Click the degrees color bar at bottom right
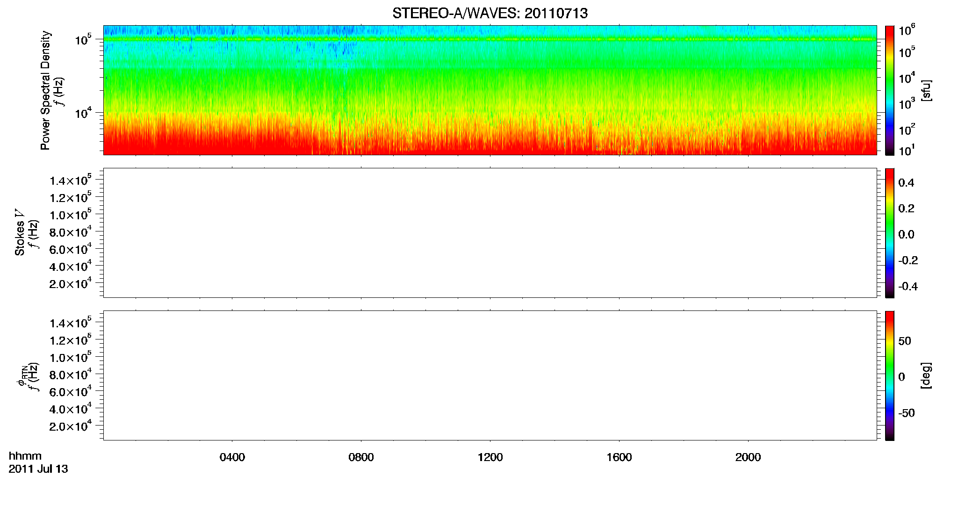Viewport: 980px width, 505px height. coord(890,375)
